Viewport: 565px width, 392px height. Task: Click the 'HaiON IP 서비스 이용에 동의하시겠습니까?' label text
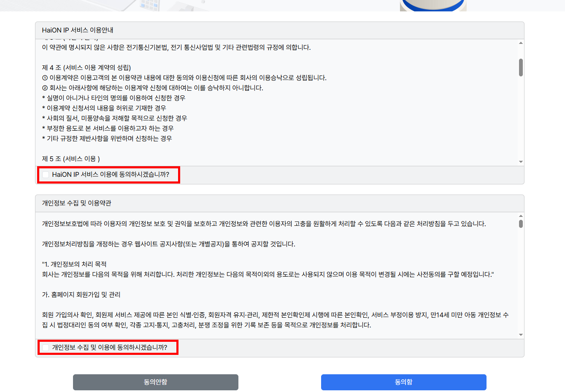click(111, 175)
